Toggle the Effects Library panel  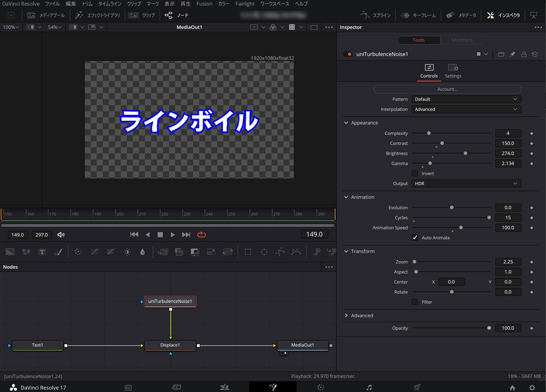pos(98,15)
